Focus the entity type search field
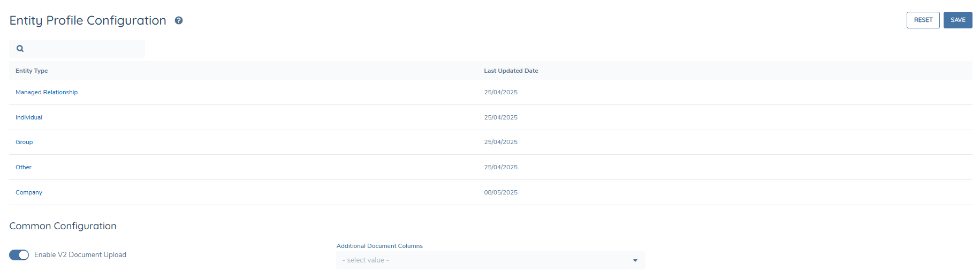This screenshot has width=980, height=278. [x=83, y=49]
